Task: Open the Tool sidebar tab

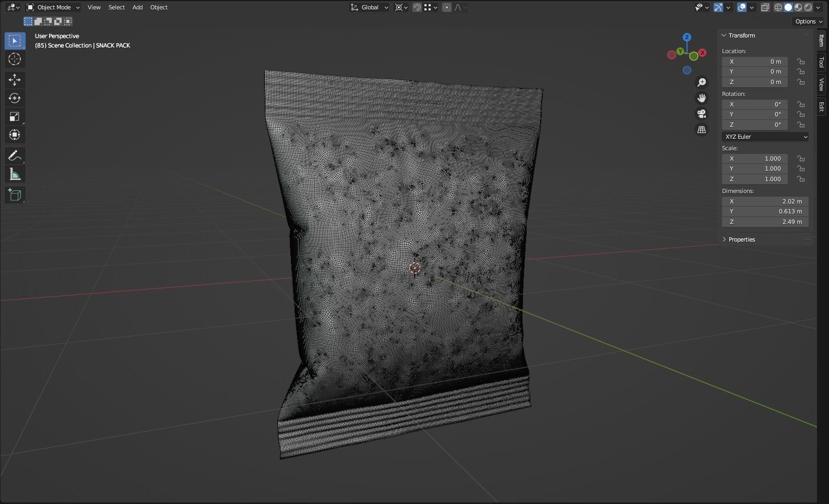Action: [x=822, y=62]
